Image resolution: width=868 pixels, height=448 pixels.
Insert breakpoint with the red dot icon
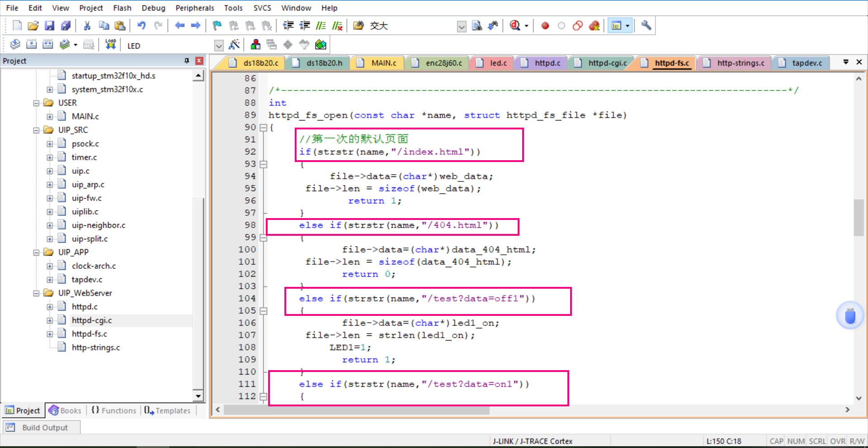coord(545,26)
